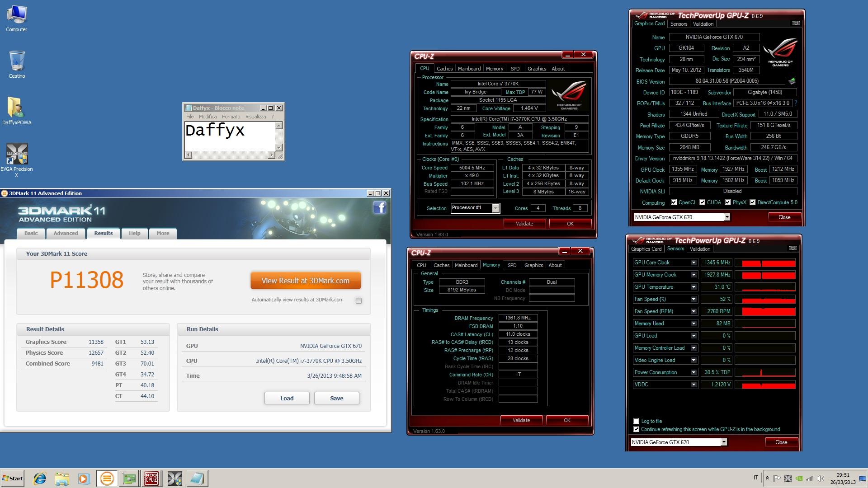868x488 pixels.
Task: Open Windows Explorer from the taskbar
Action: (62, 479)
